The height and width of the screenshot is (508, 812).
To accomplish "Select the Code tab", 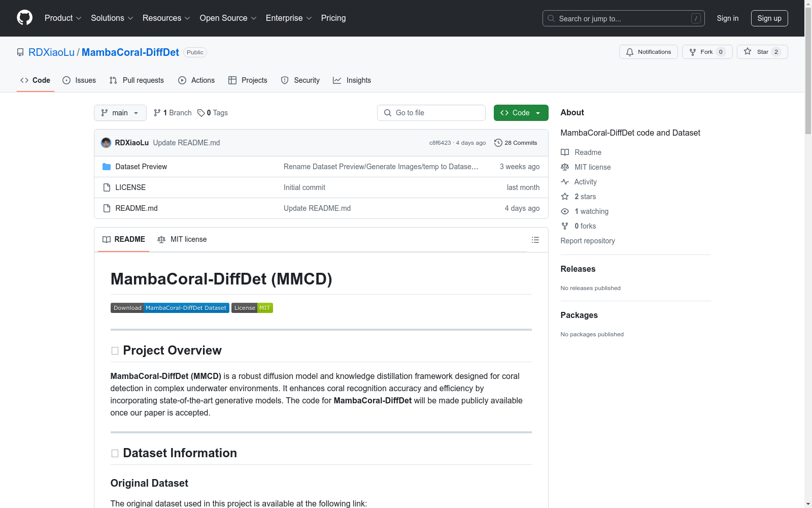I will 35,80.
